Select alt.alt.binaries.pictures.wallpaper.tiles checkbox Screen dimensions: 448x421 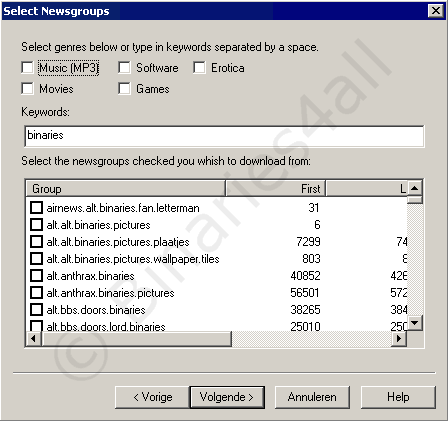[x=36, y=259]
